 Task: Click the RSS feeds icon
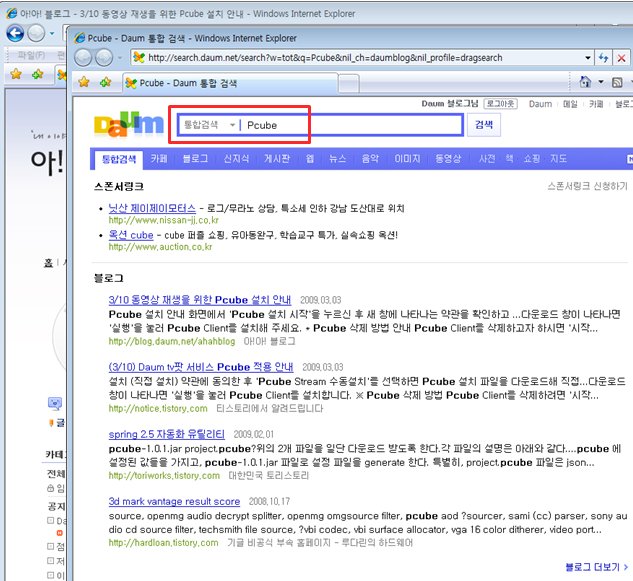[617, 82]
